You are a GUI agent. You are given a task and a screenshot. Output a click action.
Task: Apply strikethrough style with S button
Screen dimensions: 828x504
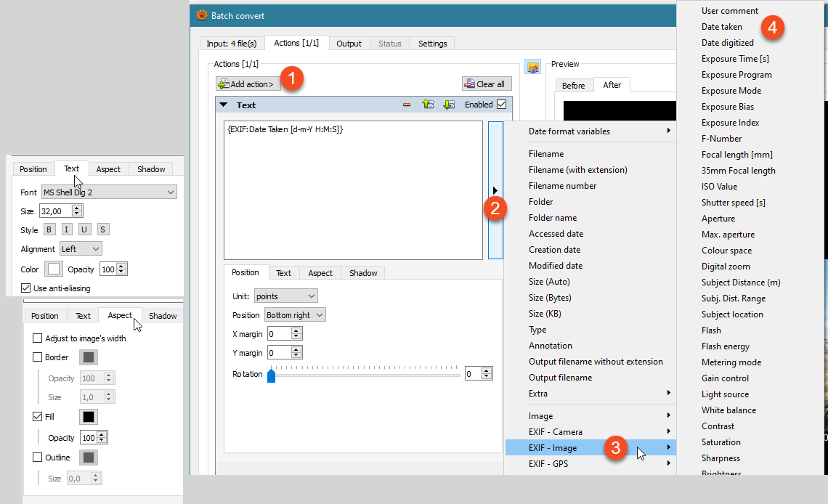[x=103, y=230]
